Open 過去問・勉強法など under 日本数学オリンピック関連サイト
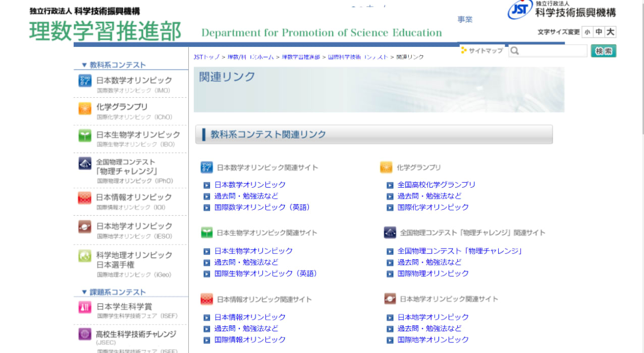Screen dimensions: 644x353 (246, 196)
